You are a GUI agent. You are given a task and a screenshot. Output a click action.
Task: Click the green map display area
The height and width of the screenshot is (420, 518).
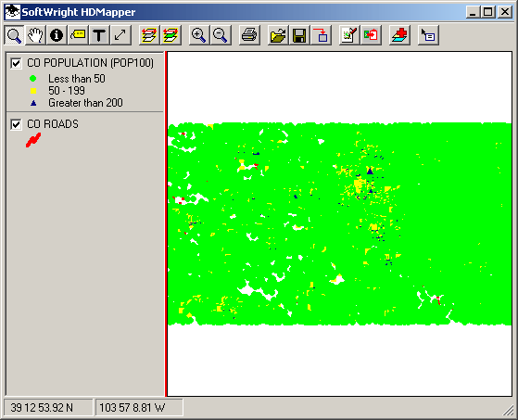[x=339, y=223]
